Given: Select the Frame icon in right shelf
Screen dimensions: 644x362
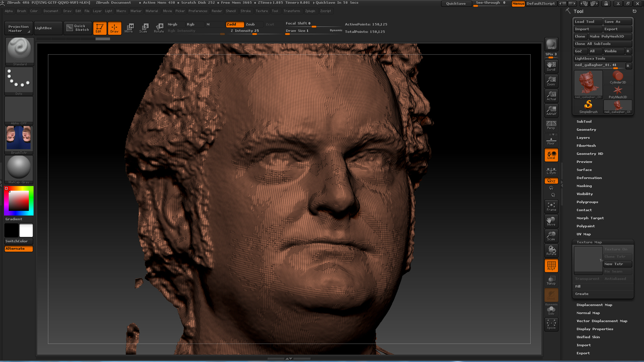Looking at the screenshot, I should point(551,206).
